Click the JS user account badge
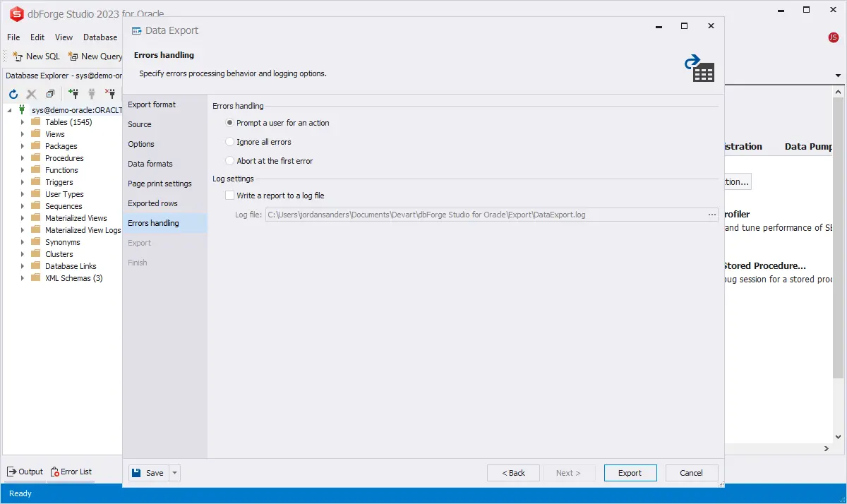 [x=834, y=37]
